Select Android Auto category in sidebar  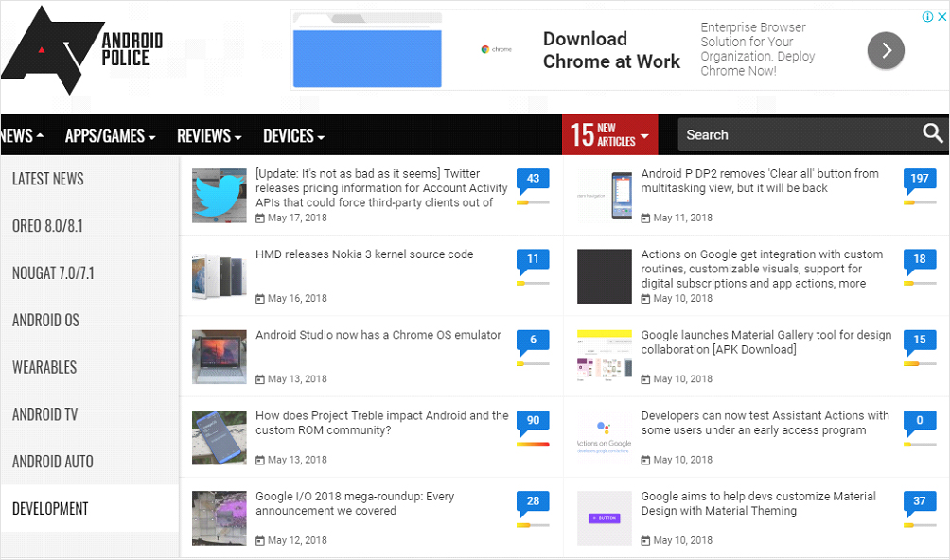click(x=53, y=462)
